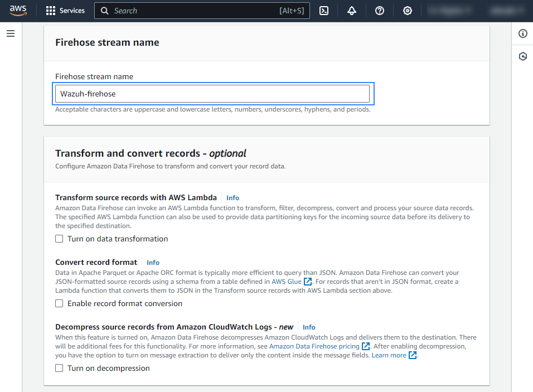Launch CloudShell from the top bar
This screenshot has width=533, height=392.
pos(324,11)
